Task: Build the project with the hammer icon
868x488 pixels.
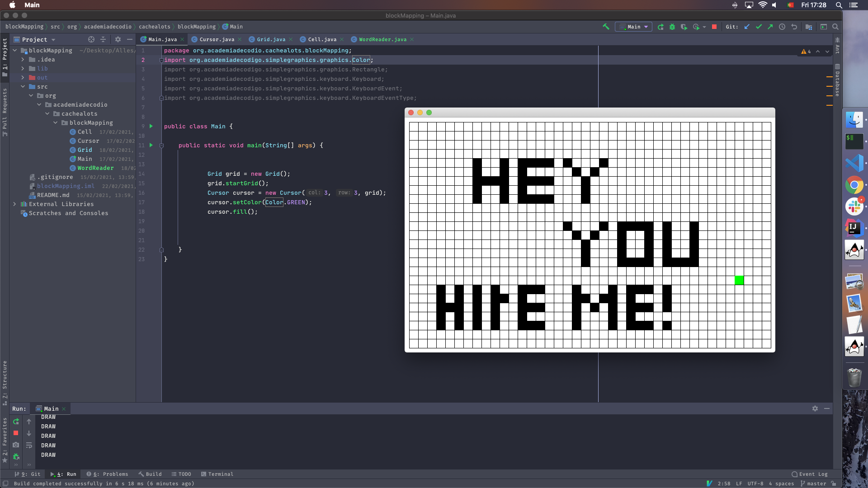Action: coord(606,27)
